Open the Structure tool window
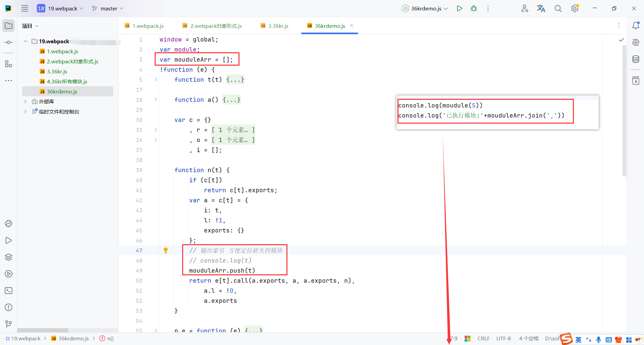644x345 pixels. (x=8, y=64)
